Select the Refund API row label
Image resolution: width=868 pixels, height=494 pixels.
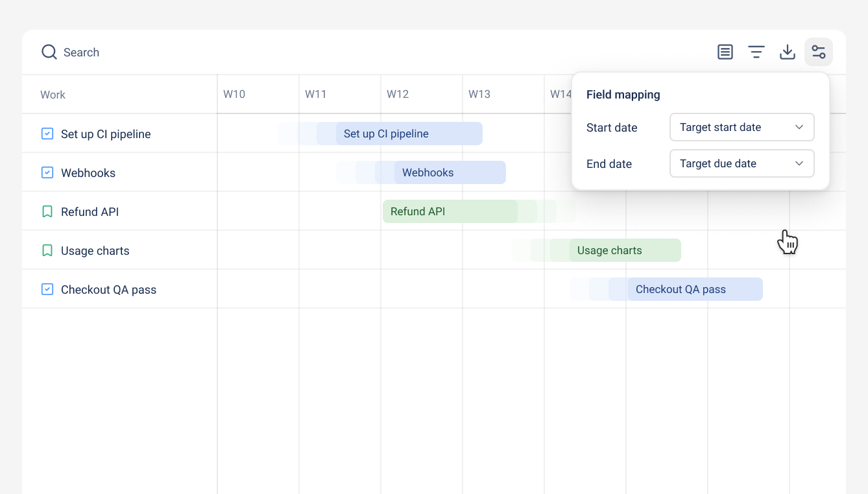click(x=90, y=212)
